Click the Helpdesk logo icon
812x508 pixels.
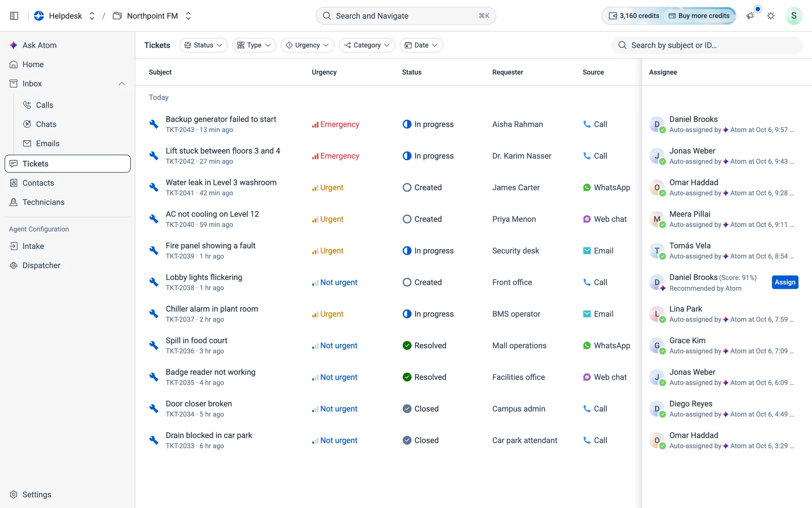click(39, 16)
